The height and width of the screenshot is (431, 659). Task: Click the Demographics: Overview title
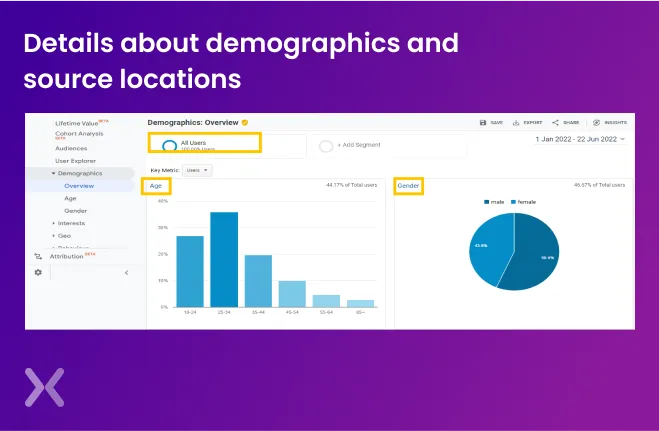193,123
